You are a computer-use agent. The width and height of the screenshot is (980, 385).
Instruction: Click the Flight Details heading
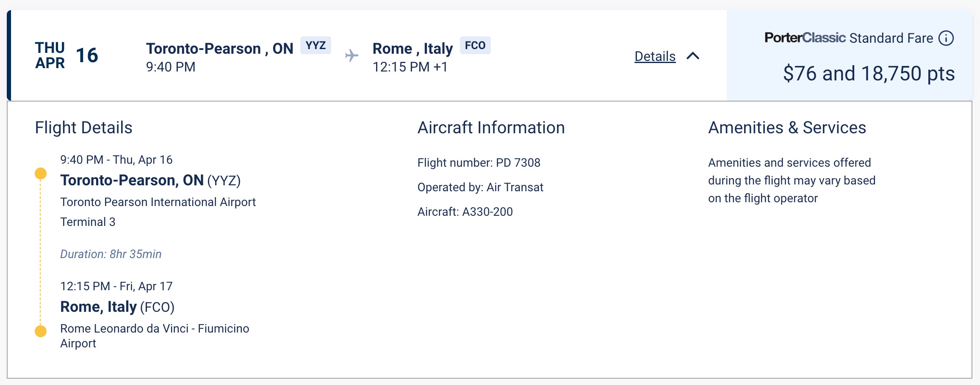83,128
